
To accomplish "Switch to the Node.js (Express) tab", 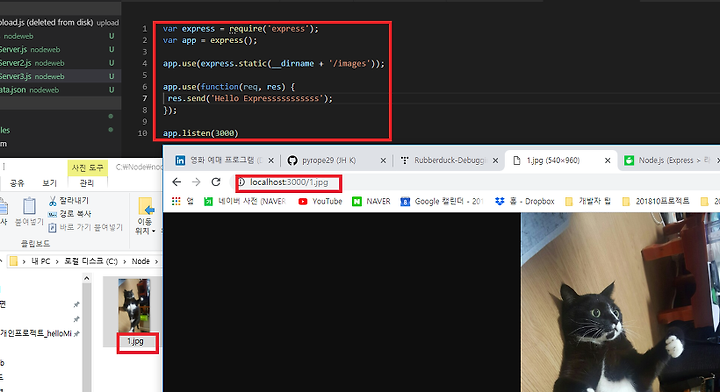I will (x=669, y=160).
